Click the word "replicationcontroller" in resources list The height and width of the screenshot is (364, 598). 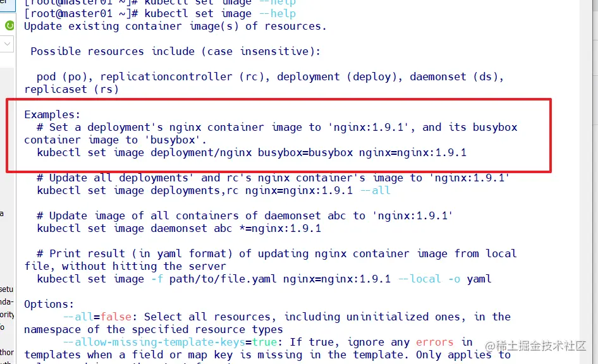(x=166, y=76)
